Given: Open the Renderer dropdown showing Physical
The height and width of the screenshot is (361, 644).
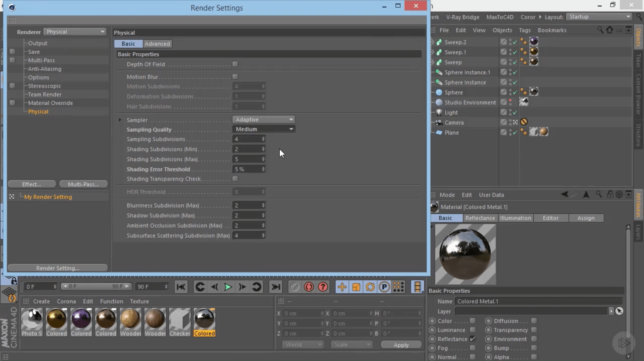Looking at the screenshot, I should pos(75,32).
